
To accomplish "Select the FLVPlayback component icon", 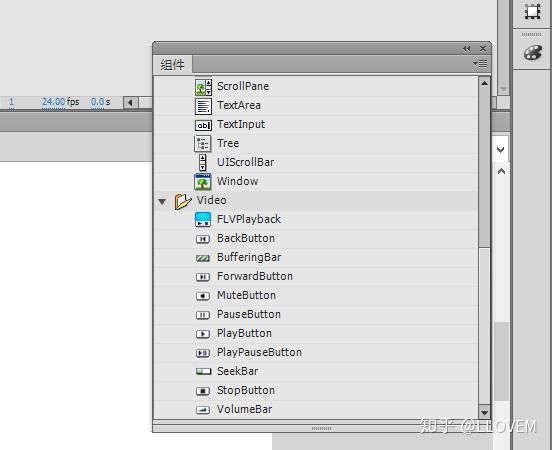I will (203, 219).
